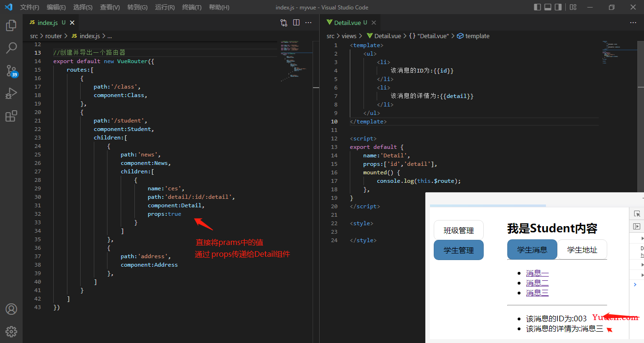Expand the blue chevron in devtools panel
Viewport: 644px width, 343px height.
tap(635, 285)
